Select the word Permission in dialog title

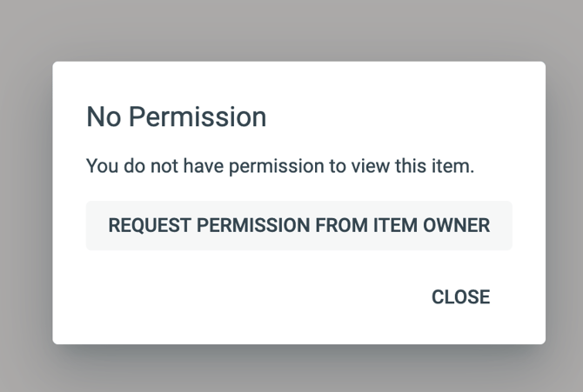pyautogui.click(x=198, y=117)
